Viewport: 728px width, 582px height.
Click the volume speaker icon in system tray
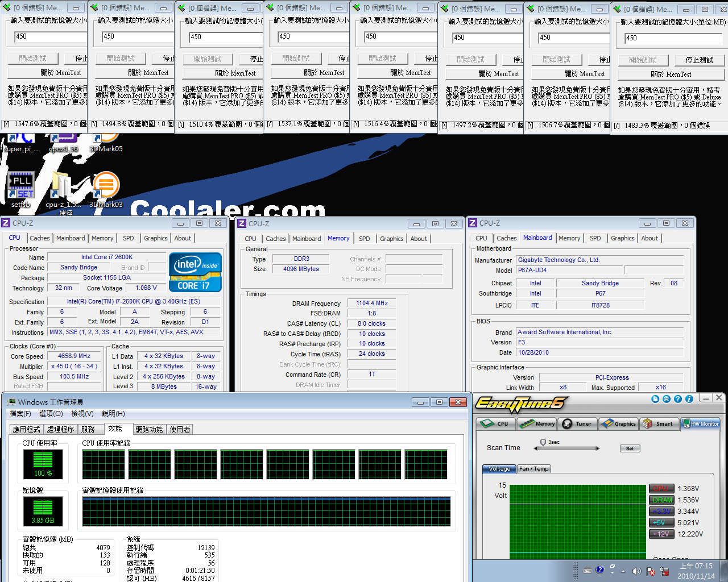pyautogui.click(x=636, y=571)
